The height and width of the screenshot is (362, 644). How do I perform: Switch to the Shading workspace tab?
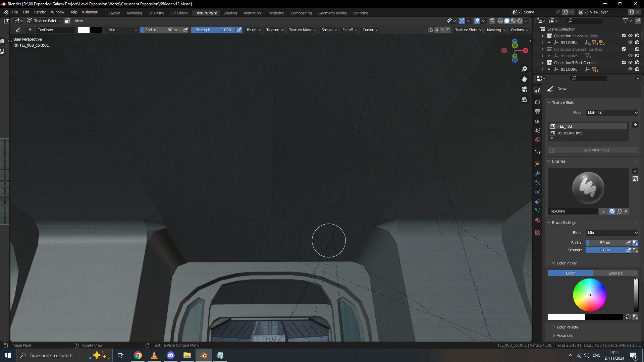pyautogui.click(x=230, y=13)
